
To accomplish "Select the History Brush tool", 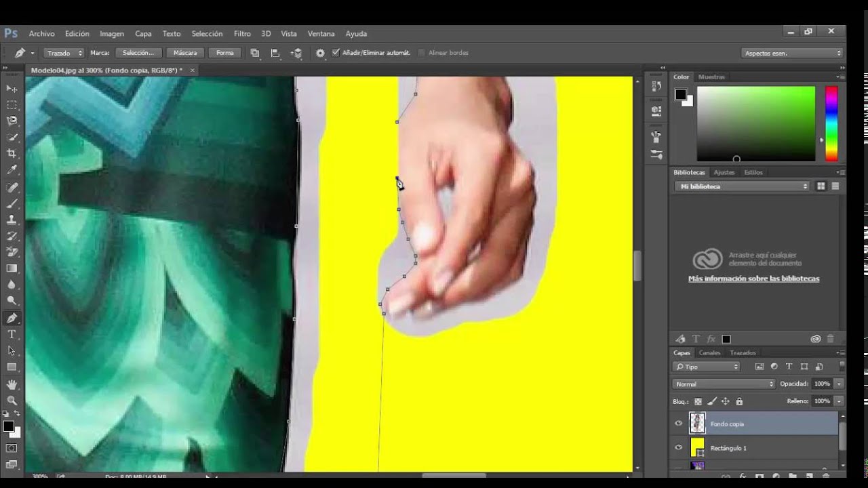I will (x=12, y=236).
